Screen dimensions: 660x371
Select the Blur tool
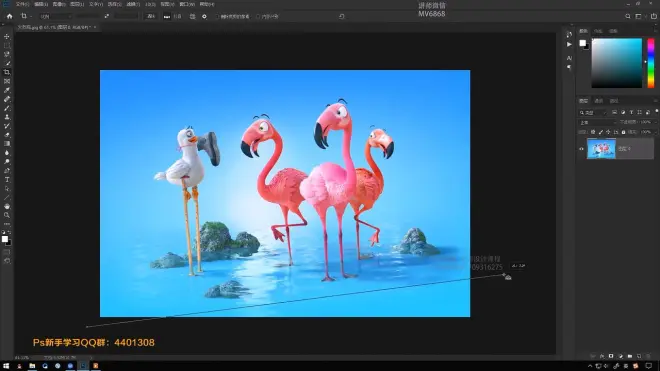pos(7,153)
